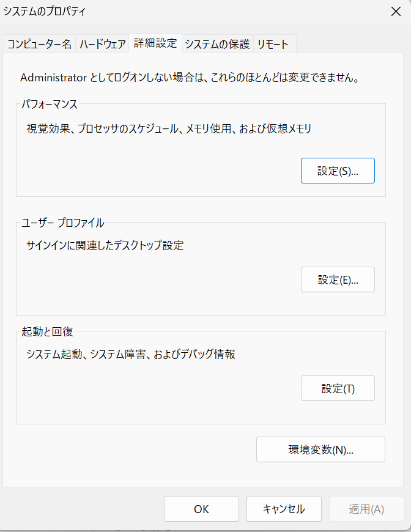Image resolution: width=411 pixels, height=532 pixels.
Task: Click the 視覚効果 performance description text
Action: (169, 128)
